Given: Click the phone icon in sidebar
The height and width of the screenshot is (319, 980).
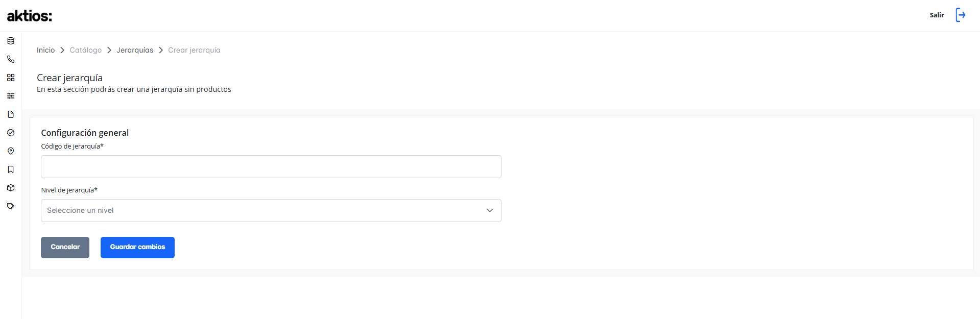Looking at the screenshot, I should click(11, 59).
